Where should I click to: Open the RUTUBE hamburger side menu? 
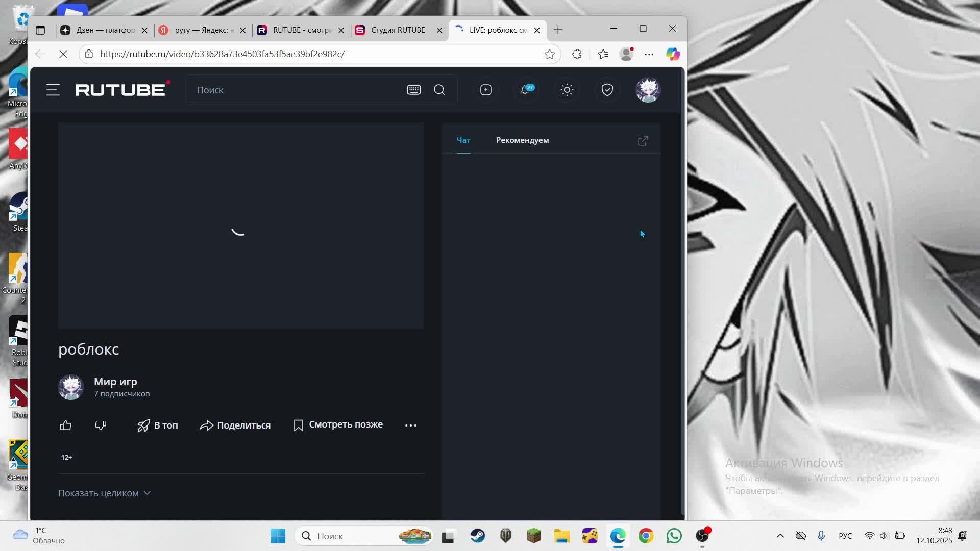[x=53, y=90]
